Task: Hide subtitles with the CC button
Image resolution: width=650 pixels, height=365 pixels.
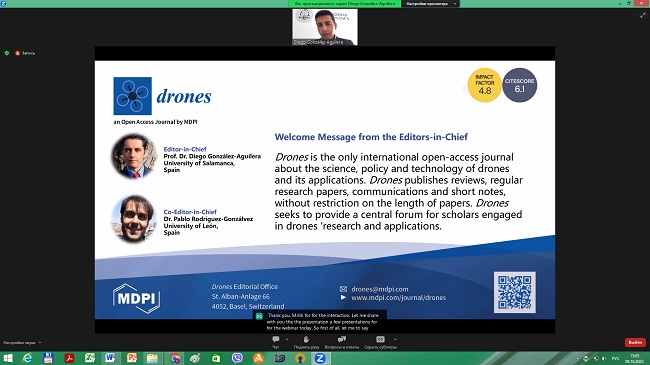Action: (380, 342)
